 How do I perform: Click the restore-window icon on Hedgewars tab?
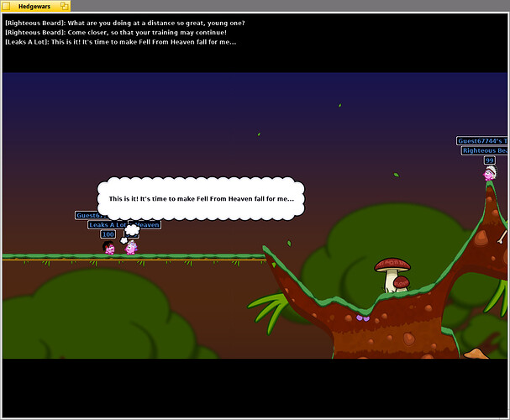point(65,6)
